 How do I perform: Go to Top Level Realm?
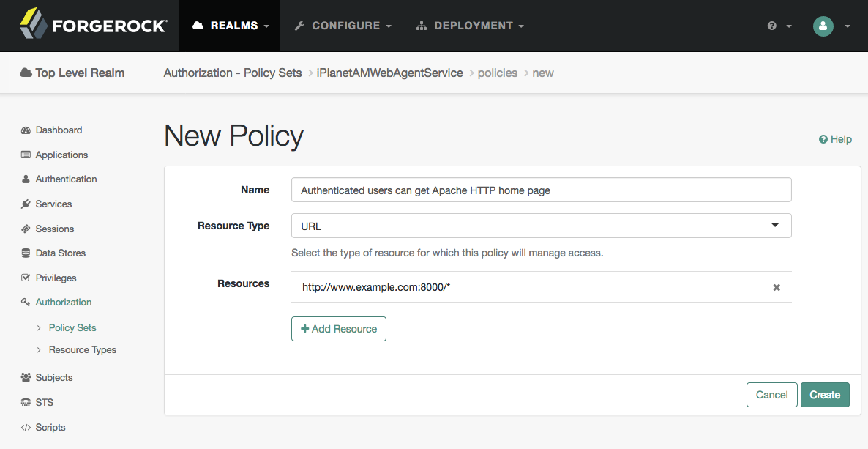click(x=80, y=73)
